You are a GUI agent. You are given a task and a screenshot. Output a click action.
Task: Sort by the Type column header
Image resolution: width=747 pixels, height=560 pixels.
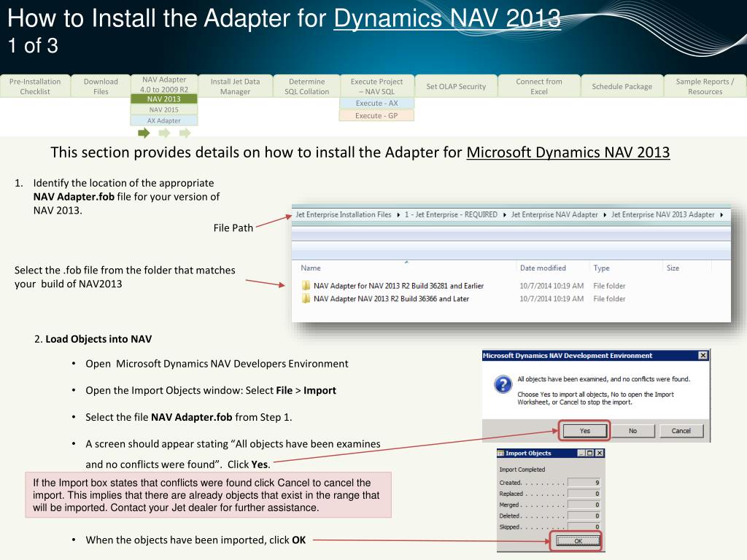pyautogui.click(x=601, y=268)
